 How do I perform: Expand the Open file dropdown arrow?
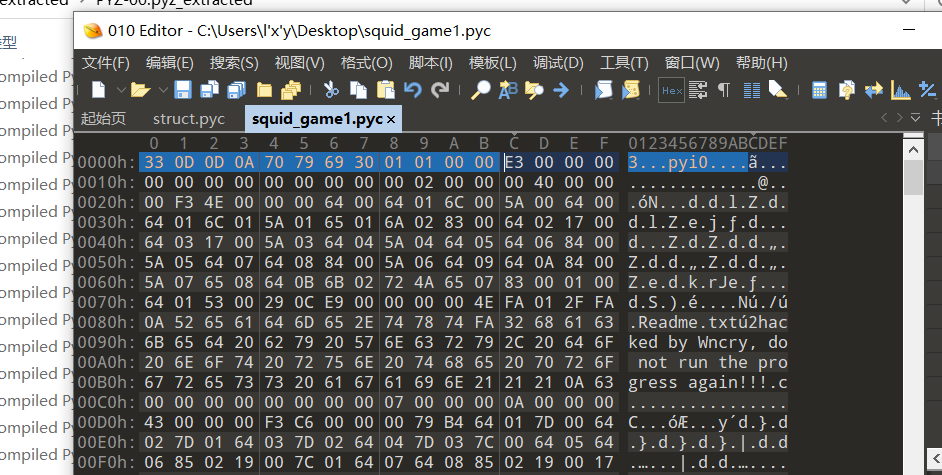pos(163,90)
